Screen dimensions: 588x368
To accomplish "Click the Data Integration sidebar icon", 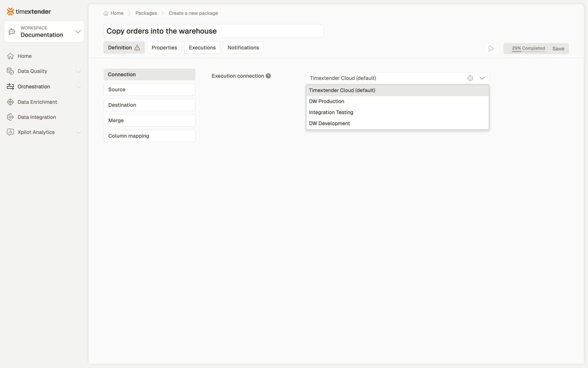I will pyautogui.click(x=10, y=117).
